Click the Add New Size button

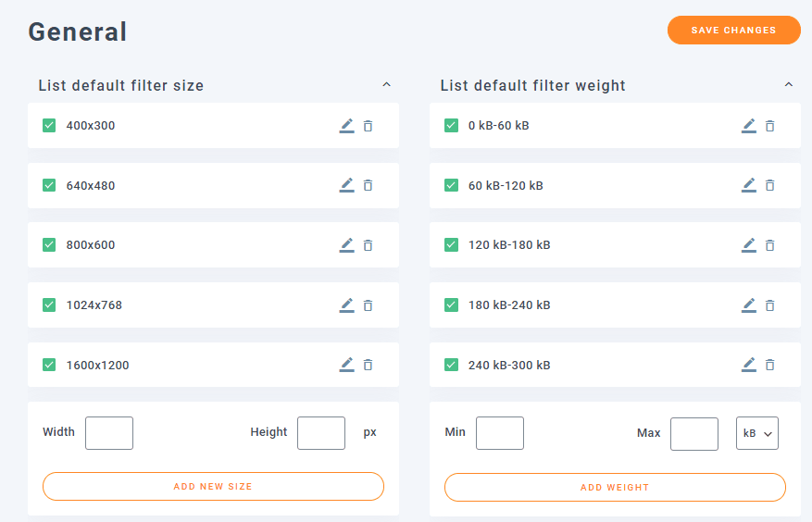pyautogui.click(x=213, y=486)
